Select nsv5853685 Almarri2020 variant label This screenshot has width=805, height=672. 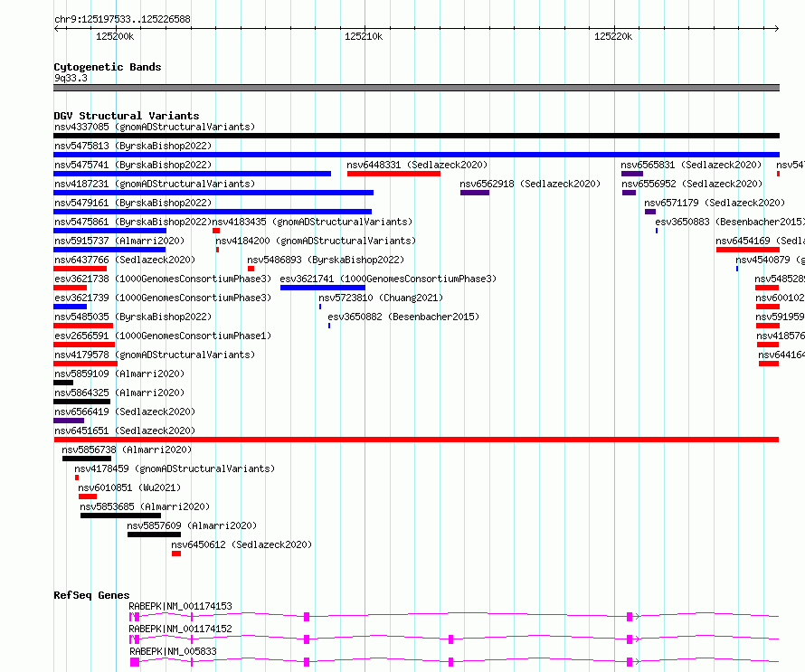145,506
